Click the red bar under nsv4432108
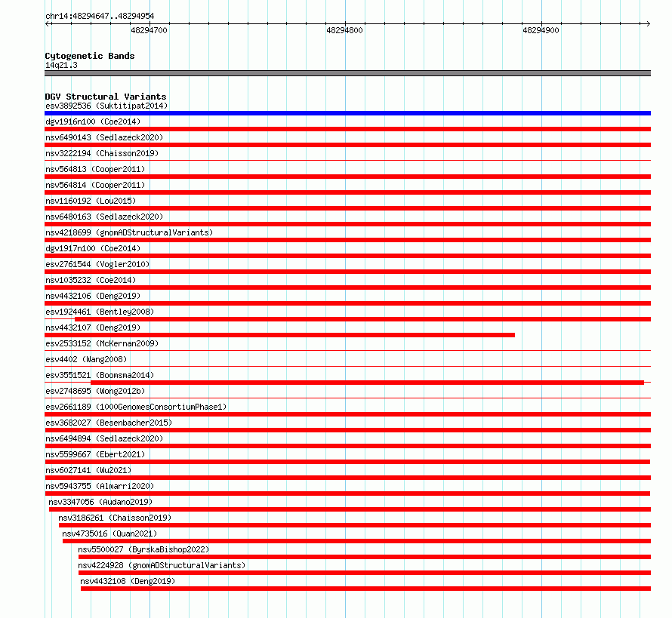 pos(365,589)
